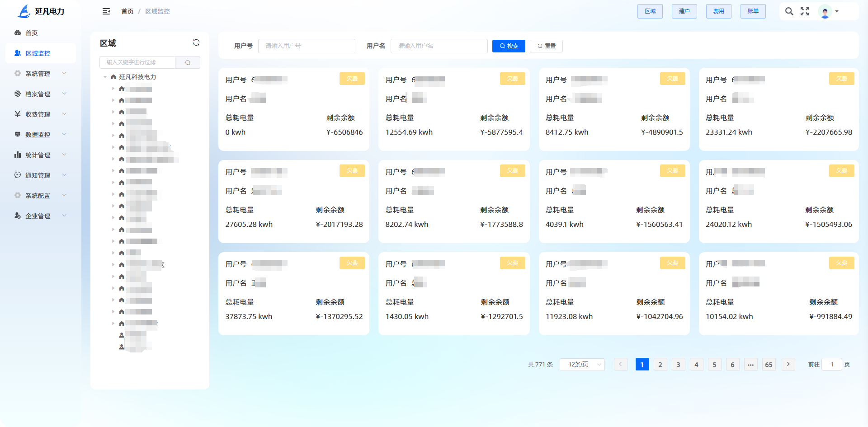The width and height of the screenshot is (868, 427).
Task: Click the 重置 button
Action: [546, 46]
